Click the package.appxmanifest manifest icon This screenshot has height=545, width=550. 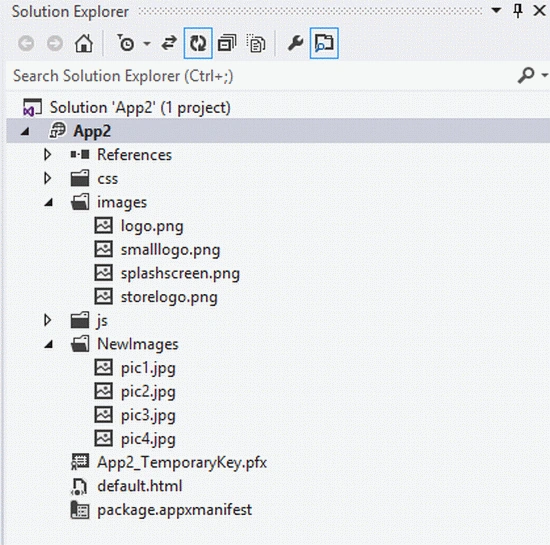[x=80, y=510]
